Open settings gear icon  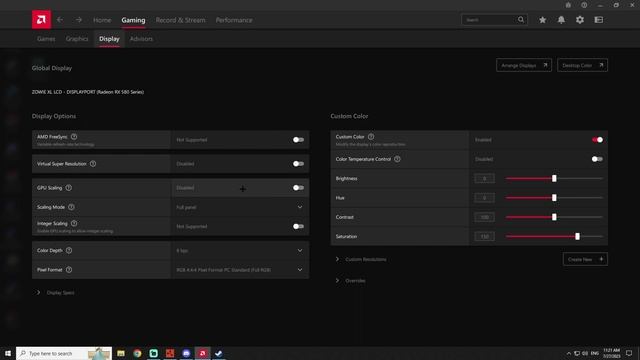580,20
